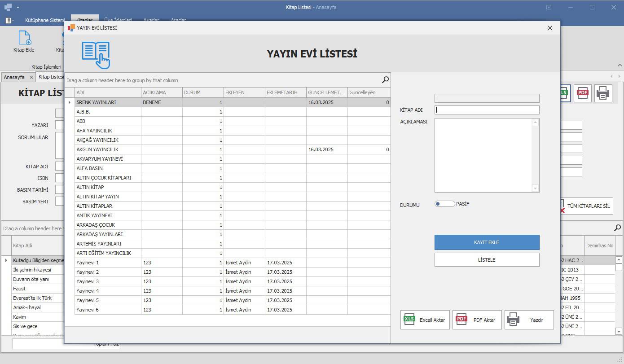Sort by the ADI column header
624x364 pixels.
pyautogui.click(x=108, y=92)
